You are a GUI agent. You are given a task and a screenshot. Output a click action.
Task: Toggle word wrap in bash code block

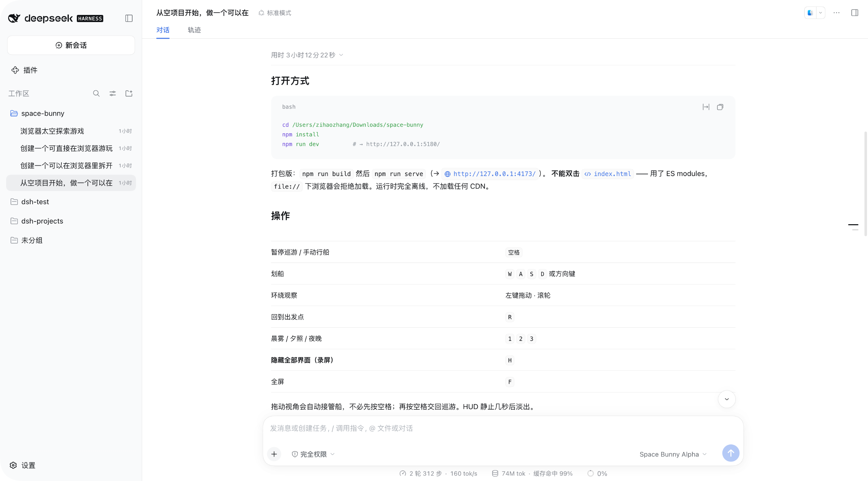pos(706,107)
